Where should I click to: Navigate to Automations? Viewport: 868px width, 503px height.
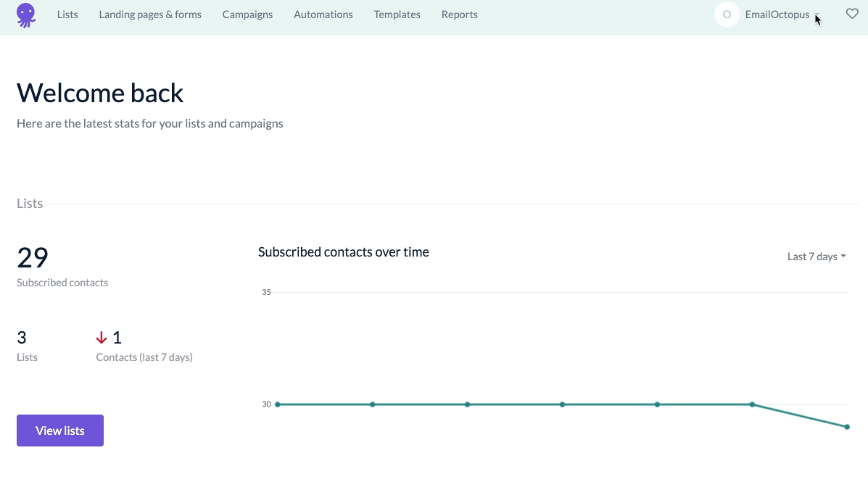point(323,14)
